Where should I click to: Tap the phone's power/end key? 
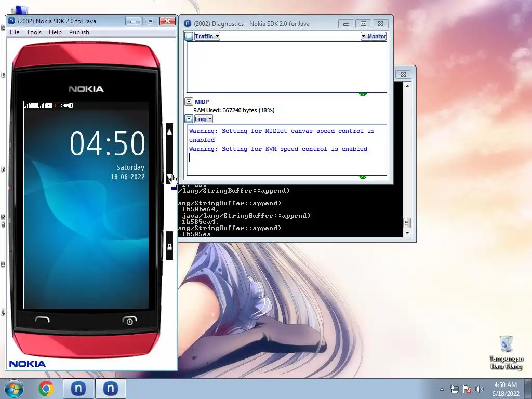[x=129, y=320]
